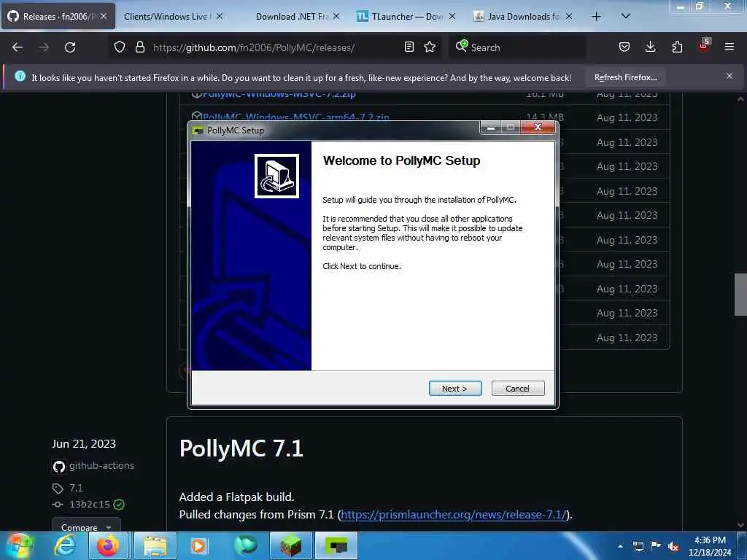Go back to previous page in Firefox

point(18,47)
